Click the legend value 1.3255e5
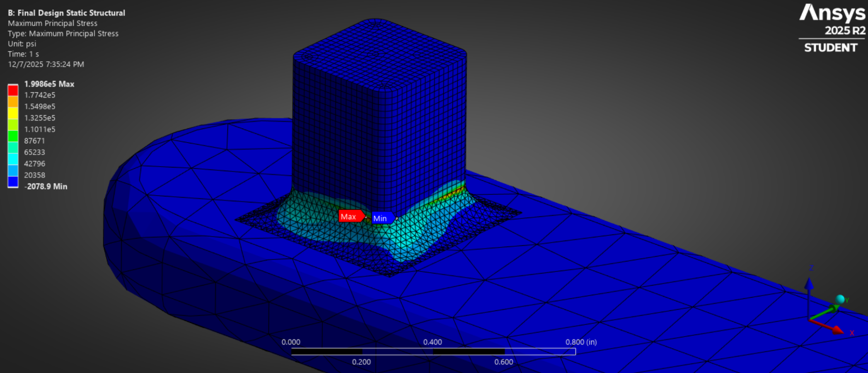The height and width of the screenshot is (373, 868). (40, 118)
